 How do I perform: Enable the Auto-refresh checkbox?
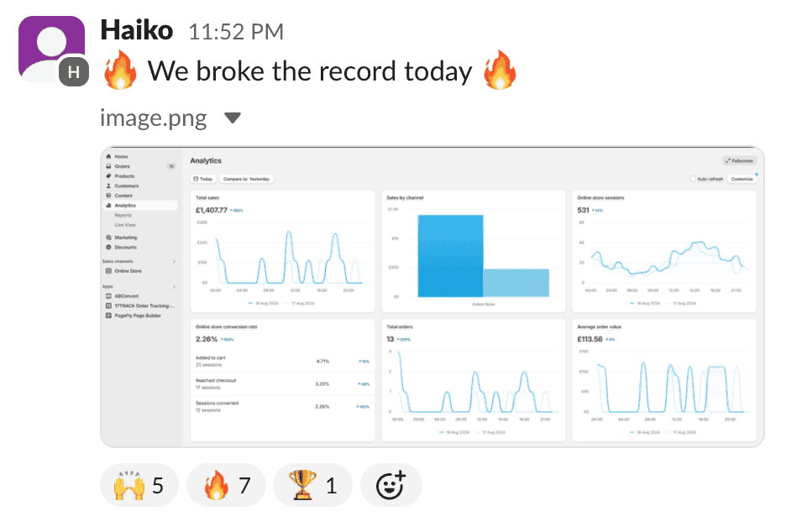click(x=692, y=179)
